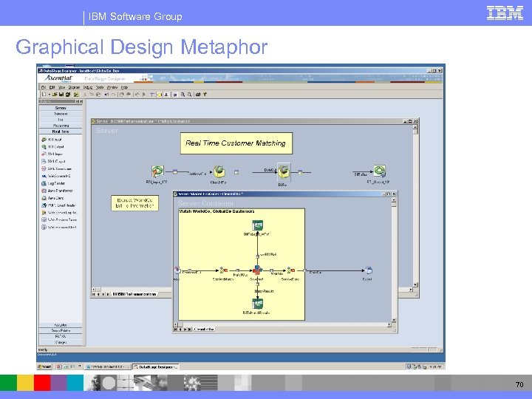Viewport: 532px width, 399px height.
Task: Open the Diagram menu
Action: coord(74,87)
